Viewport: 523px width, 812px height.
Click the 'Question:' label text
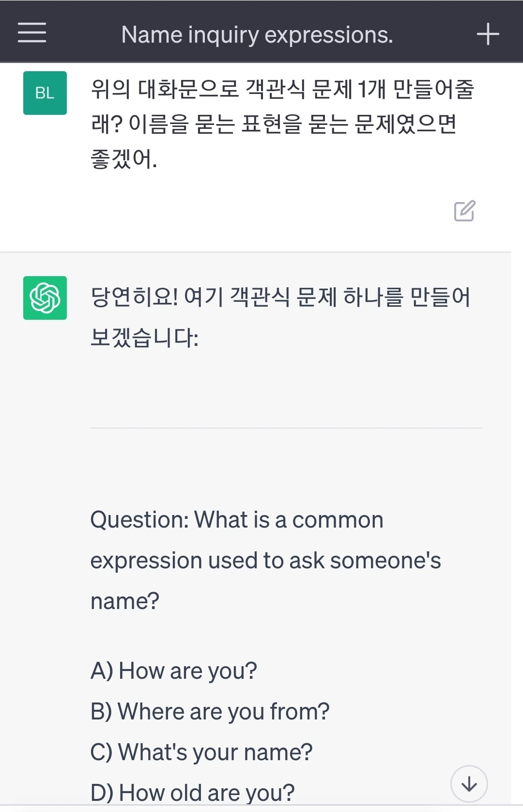(139, 520)
